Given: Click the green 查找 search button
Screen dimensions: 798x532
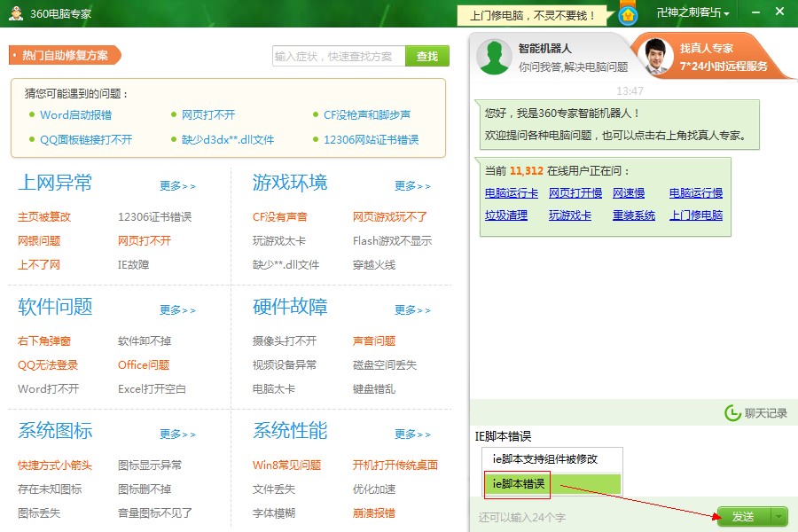Looking at the screenshot, I should (426, 56).
